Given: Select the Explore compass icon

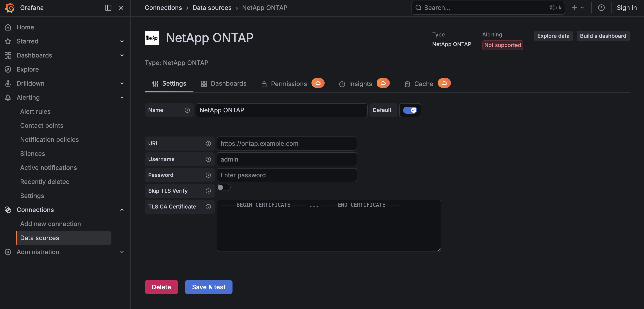Looking at the screenshot, I should [x=8, y=69].
